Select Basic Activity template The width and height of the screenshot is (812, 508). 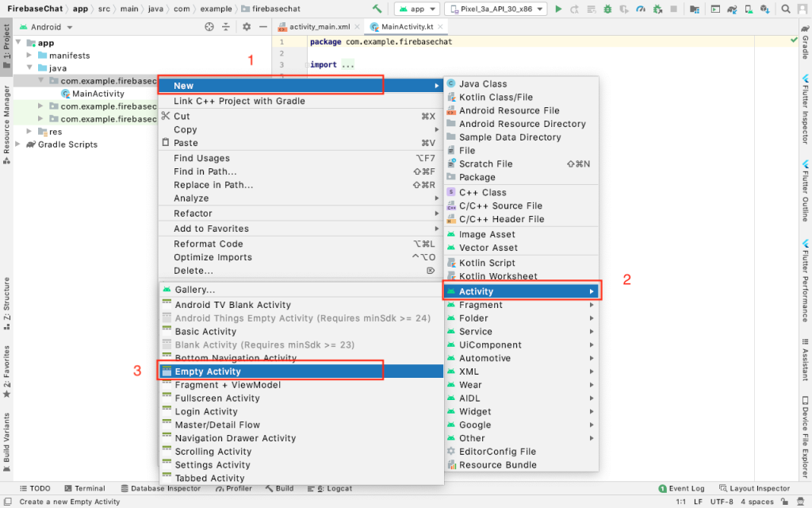301,332
